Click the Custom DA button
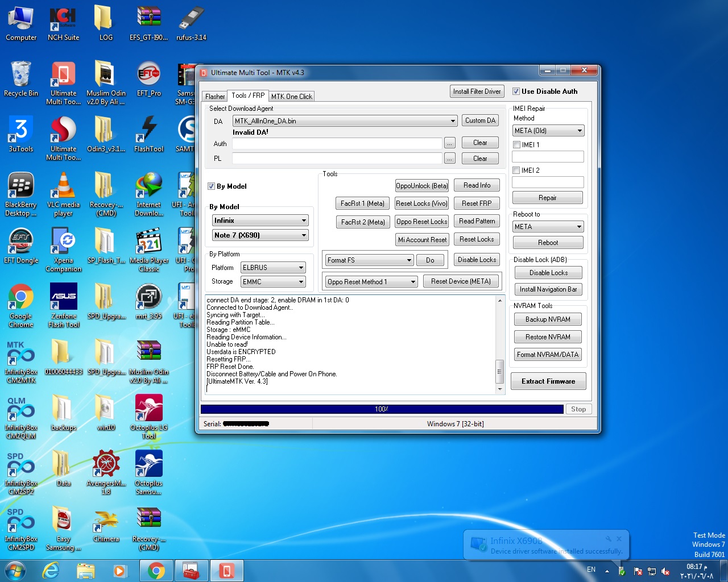This screenshot has height=582, width=728. pyautogui.click(x=480, y=120)
